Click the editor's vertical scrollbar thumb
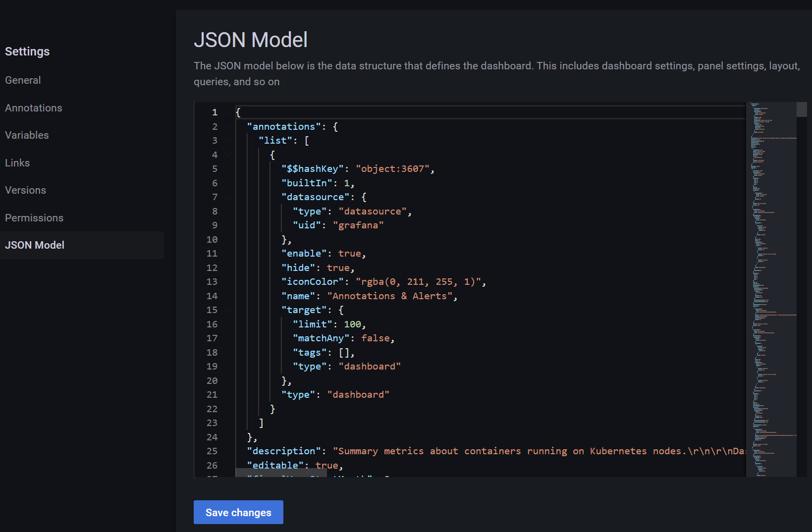This screenshot has height=532, width=812. (802, 109)
